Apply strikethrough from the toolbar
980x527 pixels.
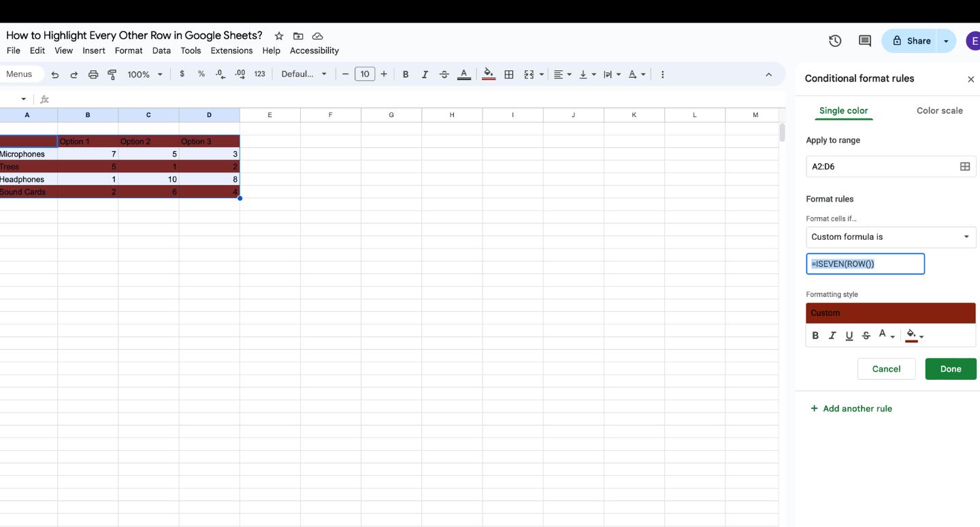pyautogui.click(x=444, y=74)
